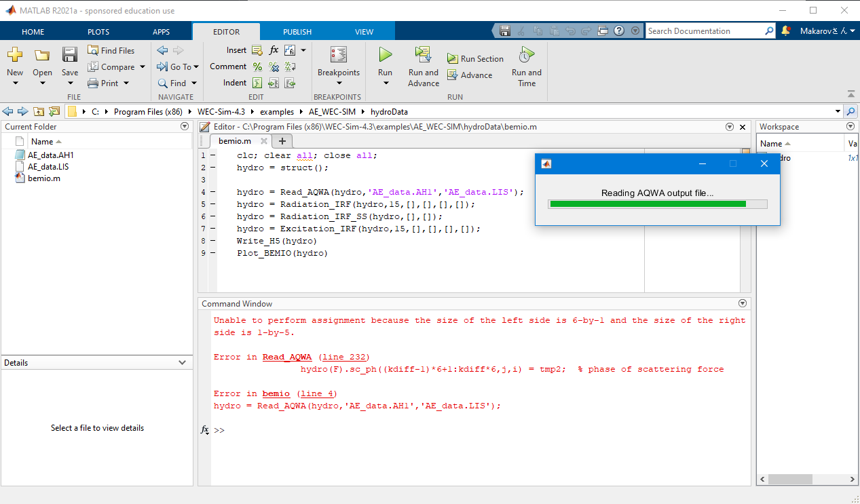
Task: Click the AQWA reading progress bar
Action: (x=656, y=203)
